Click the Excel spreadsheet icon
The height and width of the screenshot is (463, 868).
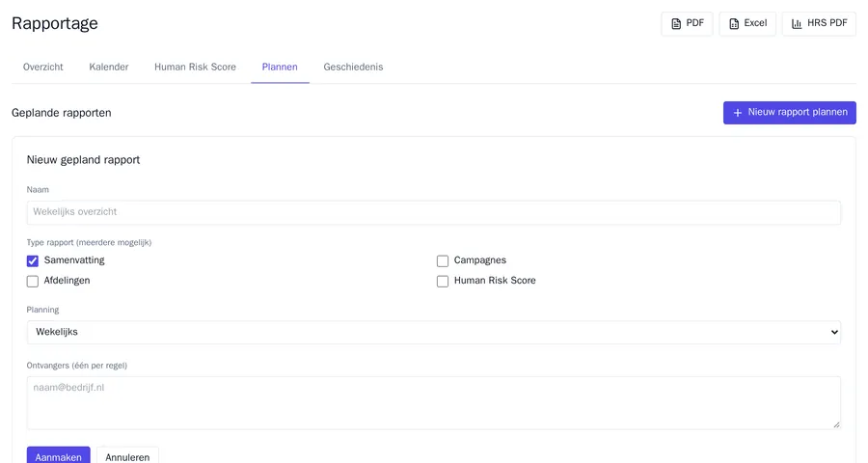tap(734, 24)
